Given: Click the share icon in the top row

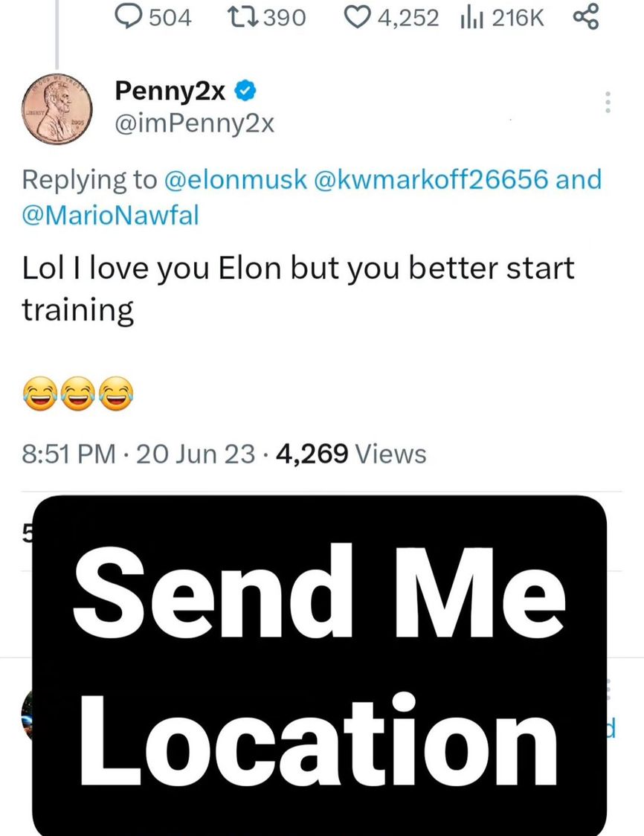Looking at the screenshot, I should [586, 17].
